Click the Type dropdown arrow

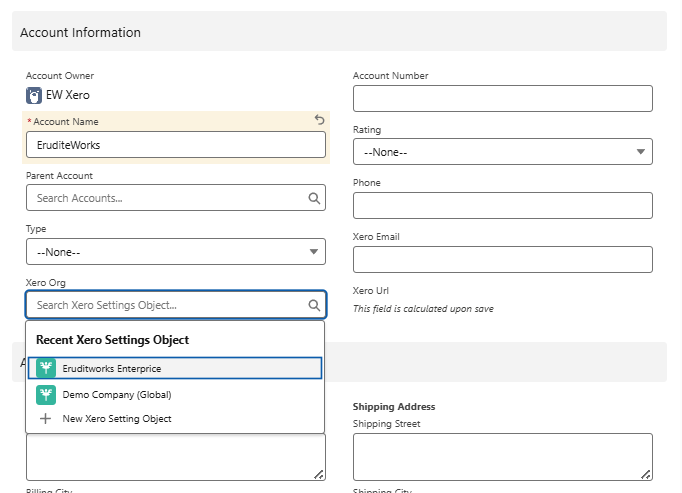(314, 252)
